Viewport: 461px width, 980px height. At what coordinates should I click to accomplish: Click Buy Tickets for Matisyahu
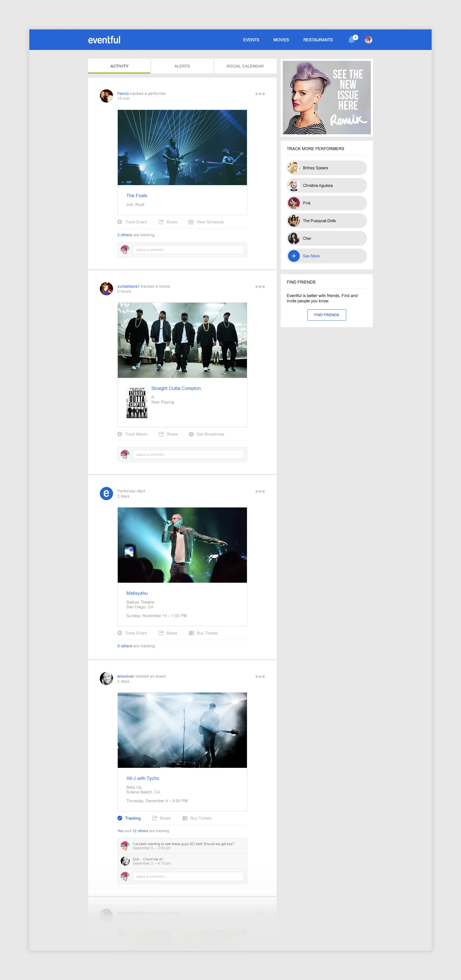point(203,634)
